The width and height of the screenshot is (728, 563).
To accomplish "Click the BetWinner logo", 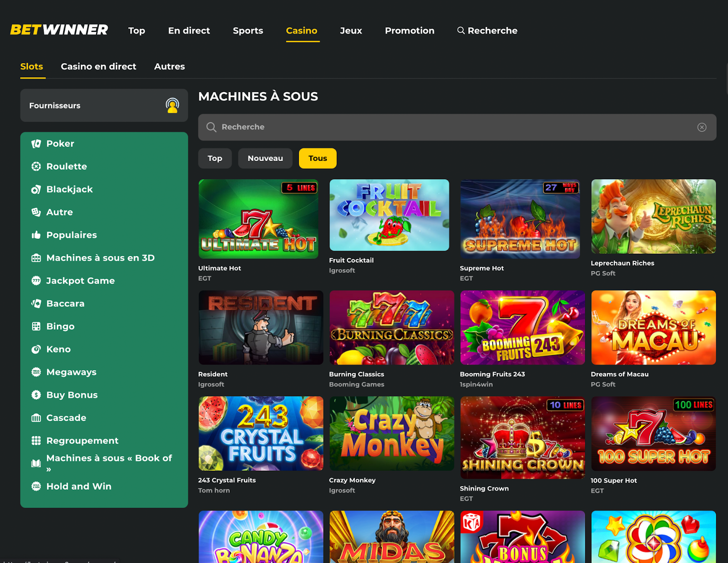I will pos(59,30).
